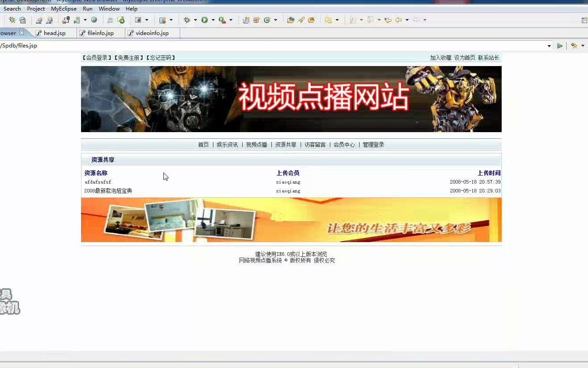The image size is (588, 368).
Task: Click the 会员登录 link
Action: coord(97,58)
